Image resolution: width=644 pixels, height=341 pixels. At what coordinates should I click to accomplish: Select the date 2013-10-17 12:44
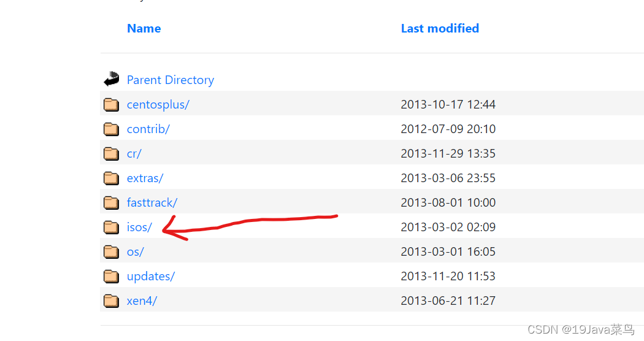448,104
